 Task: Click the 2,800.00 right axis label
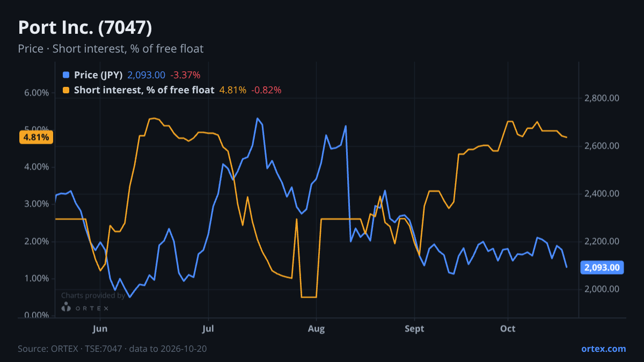coord(601,98)
